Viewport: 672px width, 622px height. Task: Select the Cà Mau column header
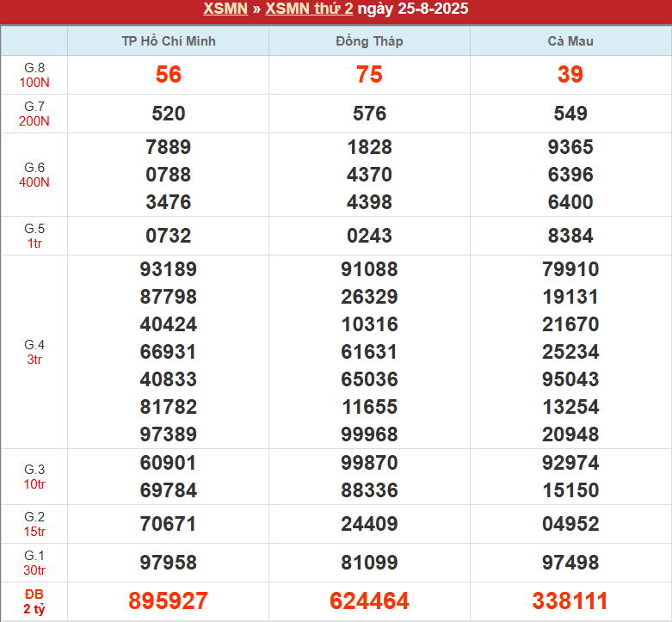(x=570, y=41)
